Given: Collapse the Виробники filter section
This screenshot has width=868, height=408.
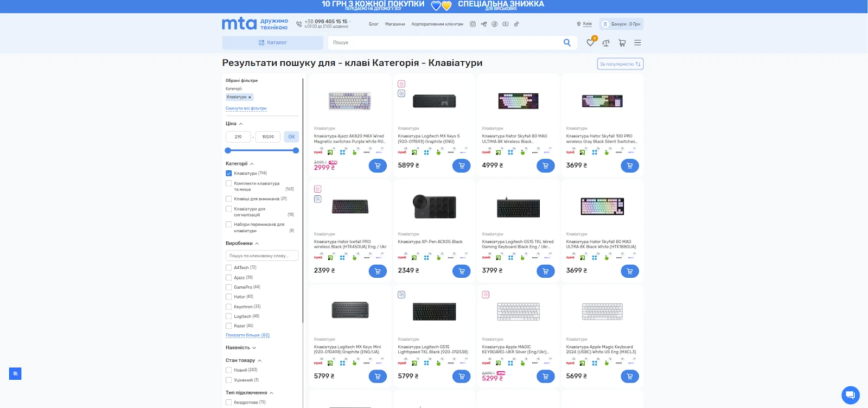Looking at the screenshot, I should click(x=242, y=243).
